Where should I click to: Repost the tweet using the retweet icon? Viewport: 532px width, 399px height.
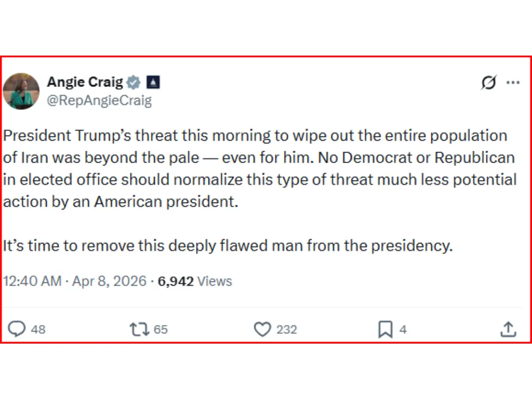(139, 329)
